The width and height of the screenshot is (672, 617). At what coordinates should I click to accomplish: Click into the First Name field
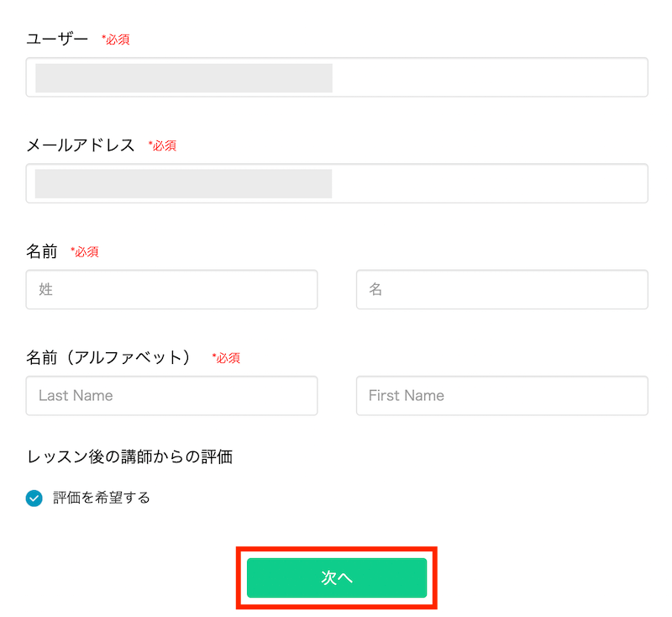(501, 395)
